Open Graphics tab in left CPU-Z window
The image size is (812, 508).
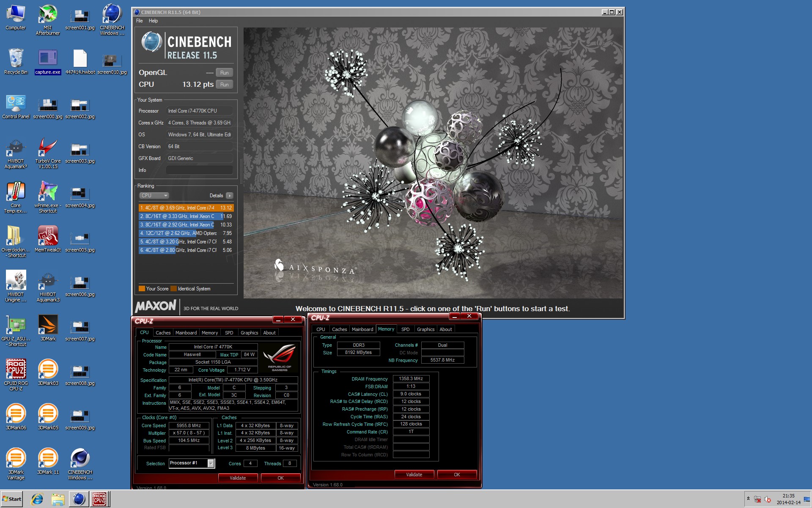(249, 333)
